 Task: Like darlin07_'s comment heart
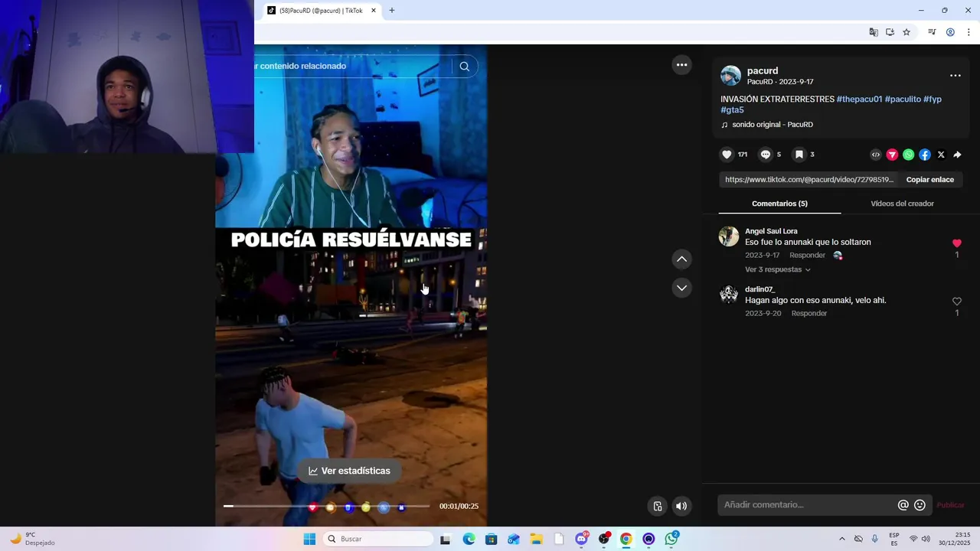click(956, 302)
